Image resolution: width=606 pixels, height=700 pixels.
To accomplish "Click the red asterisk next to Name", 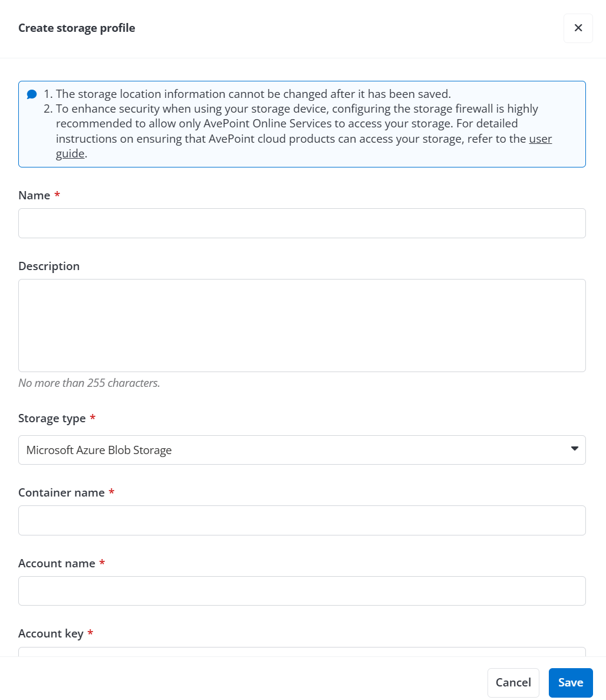I will click(57, 195).
